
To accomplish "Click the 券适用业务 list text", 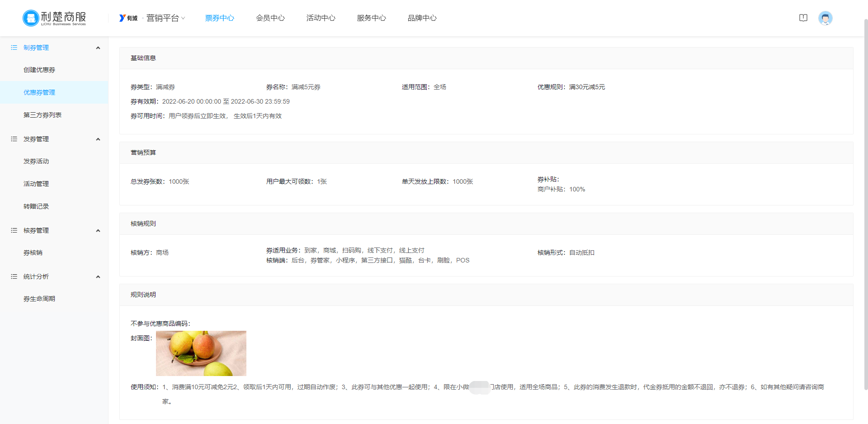I will [364, 250].
